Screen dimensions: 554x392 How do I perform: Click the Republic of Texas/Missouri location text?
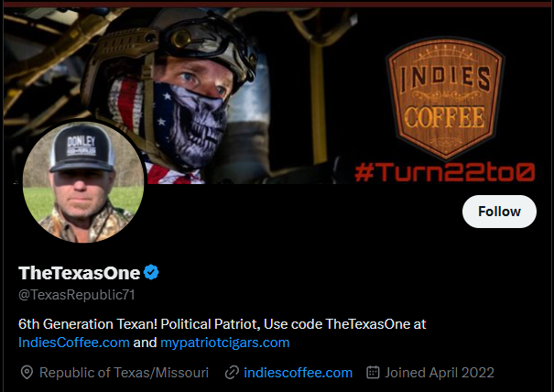pyautogui.click(x=124, y=373)
